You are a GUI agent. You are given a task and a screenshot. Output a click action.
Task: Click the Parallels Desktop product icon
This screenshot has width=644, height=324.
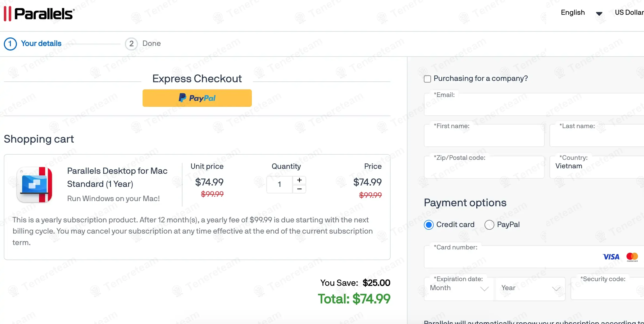click(x=34, y=185)
